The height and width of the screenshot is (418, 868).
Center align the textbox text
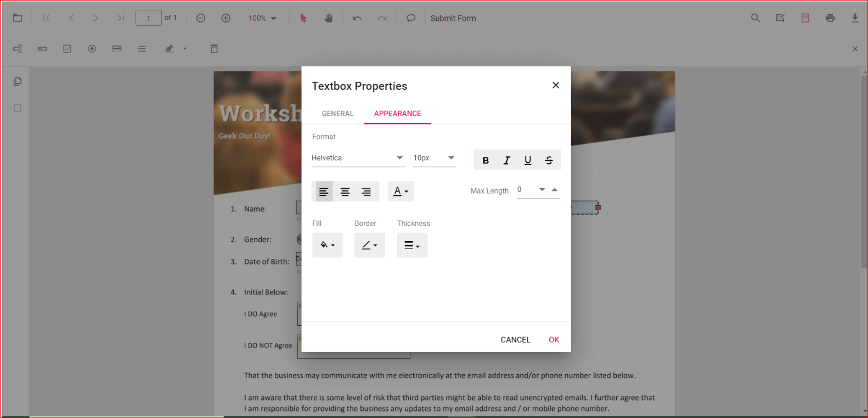tap(345, 191)
